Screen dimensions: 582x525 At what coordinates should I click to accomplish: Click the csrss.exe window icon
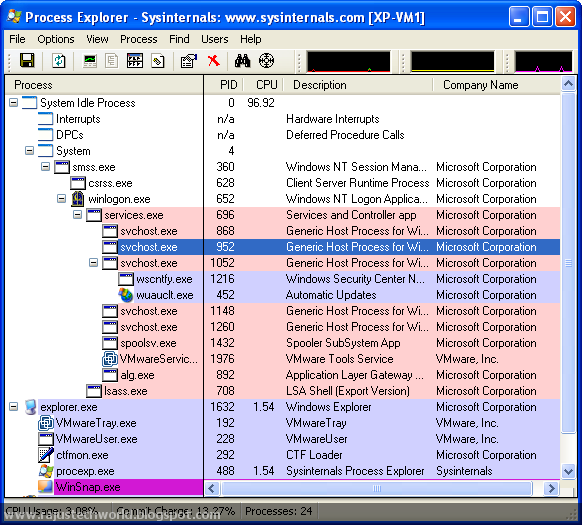78,183
